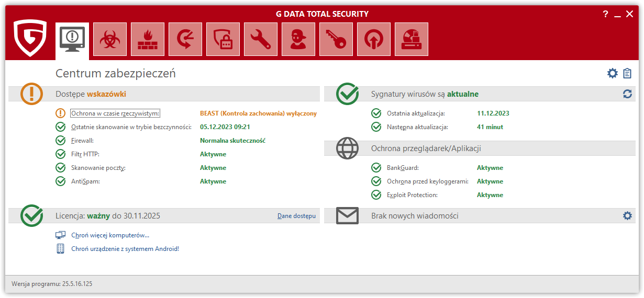Open the Następna aktualizacja entry
644x298 pixels.
tap(417, 127)
